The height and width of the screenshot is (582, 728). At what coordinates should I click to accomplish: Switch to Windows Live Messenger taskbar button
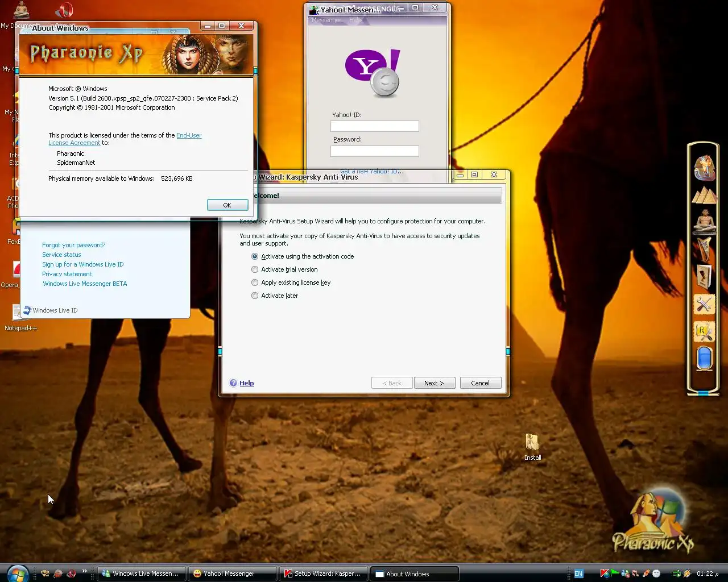141,573
